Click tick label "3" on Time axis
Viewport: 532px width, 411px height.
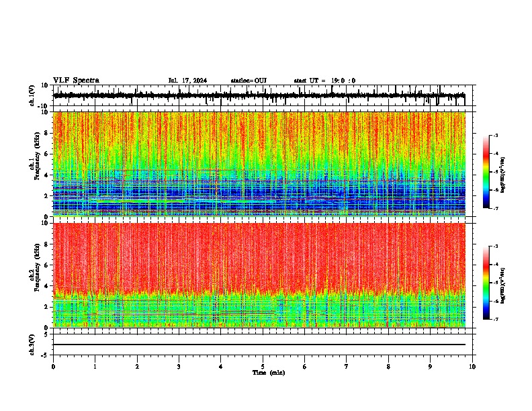179,367
